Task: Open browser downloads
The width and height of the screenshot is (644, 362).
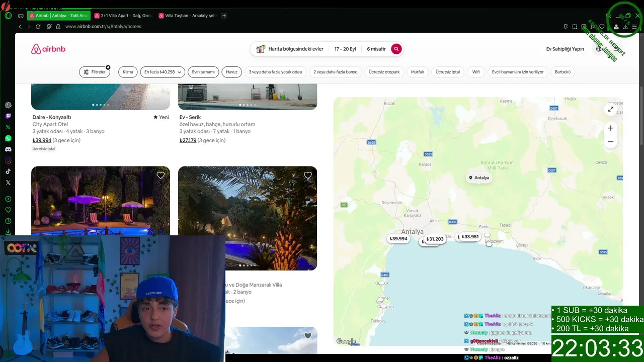Action: point(625,27)
